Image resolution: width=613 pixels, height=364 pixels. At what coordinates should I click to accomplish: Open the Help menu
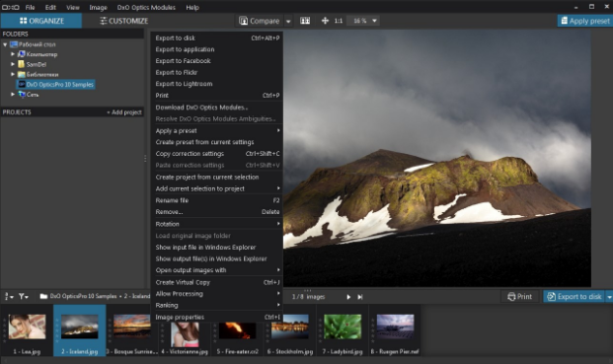tap(192, 7)
